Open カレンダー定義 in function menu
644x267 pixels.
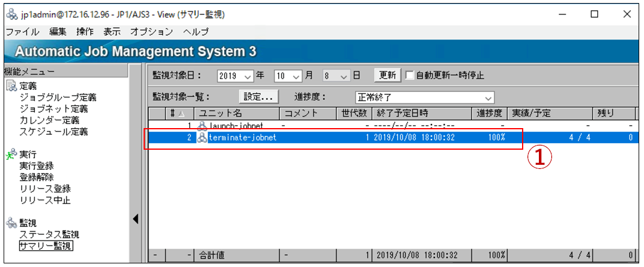pos(49,120)
